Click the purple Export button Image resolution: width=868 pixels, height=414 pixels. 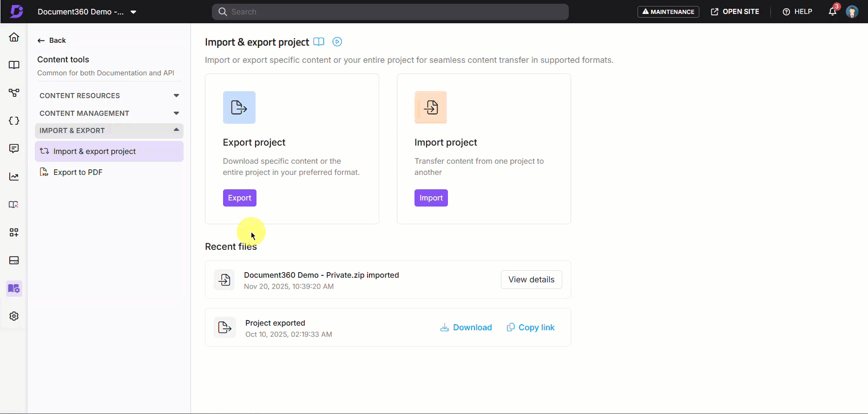click(239, 198)
